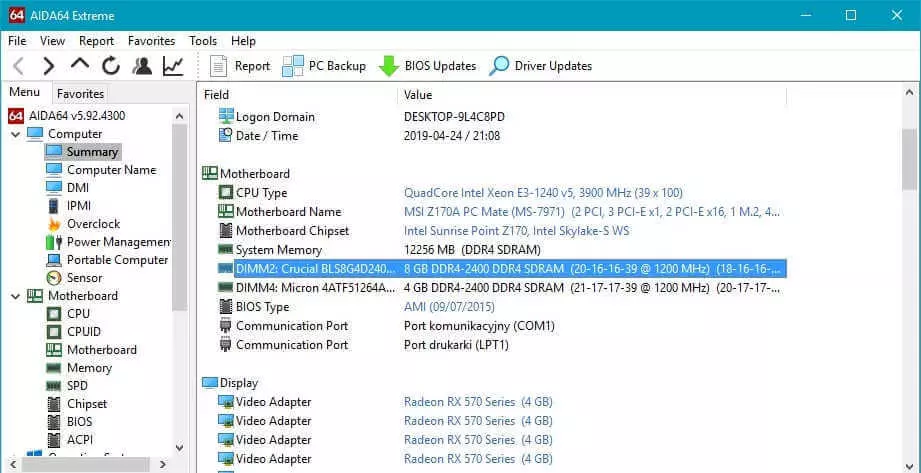Open the View menu

[52, 41]
